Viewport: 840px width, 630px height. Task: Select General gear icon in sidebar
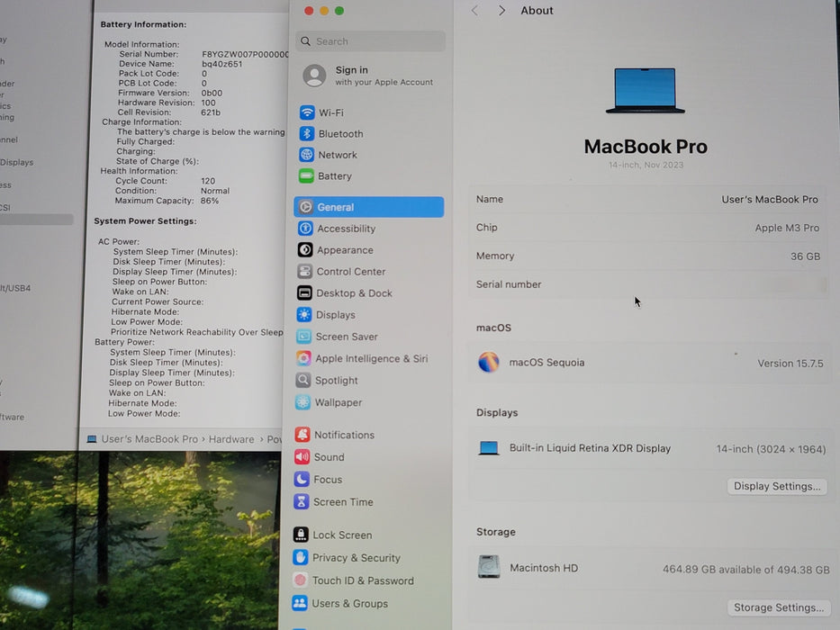tap(305, 207)
